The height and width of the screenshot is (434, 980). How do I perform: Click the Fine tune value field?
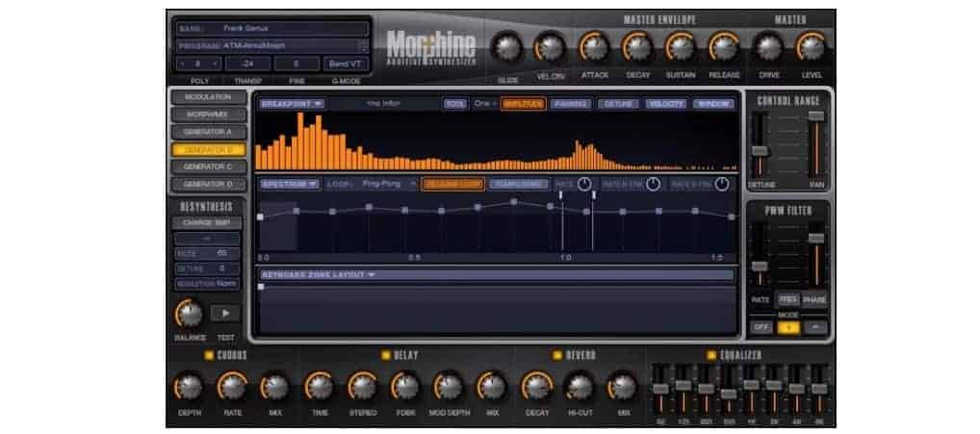pos(297,64)
